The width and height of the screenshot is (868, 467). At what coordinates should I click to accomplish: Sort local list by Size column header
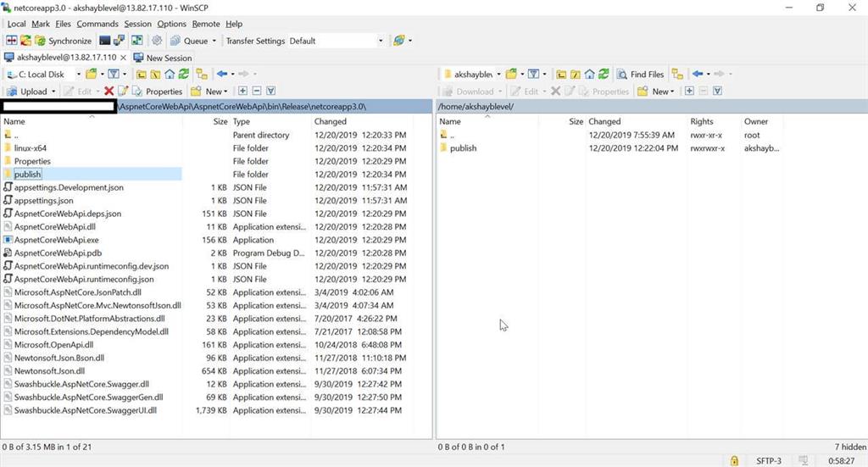pos(220,122)
